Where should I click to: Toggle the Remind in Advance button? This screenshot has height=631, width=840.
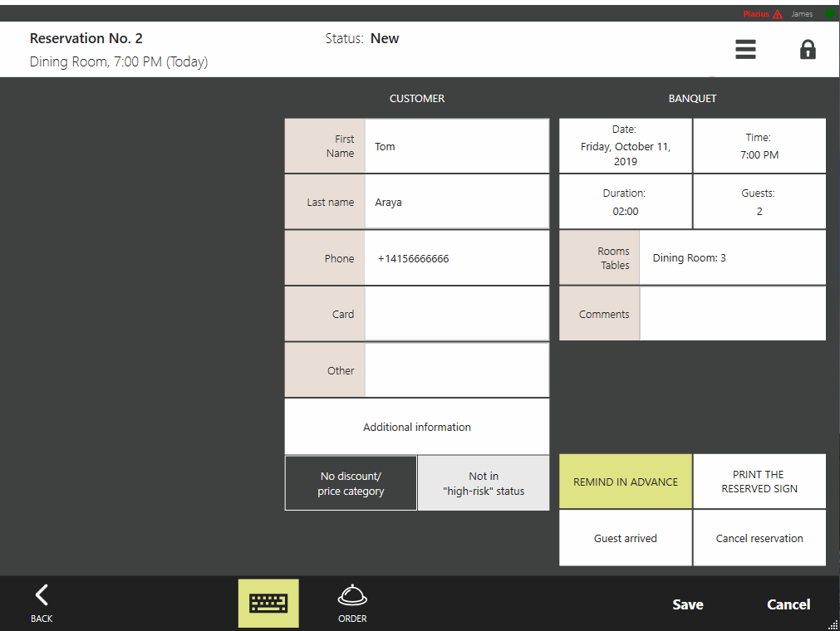coord(626,482)
